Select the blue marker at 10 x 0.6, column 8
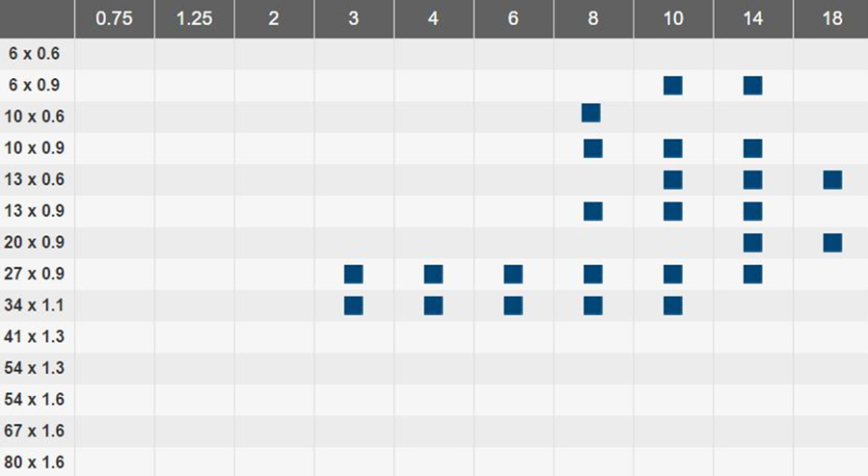868x476 pixels. 590,113
